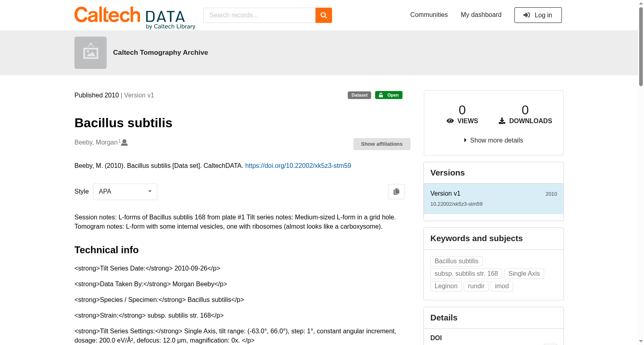
Task: Toggle Show affiliations button
Action: point(382,144)
